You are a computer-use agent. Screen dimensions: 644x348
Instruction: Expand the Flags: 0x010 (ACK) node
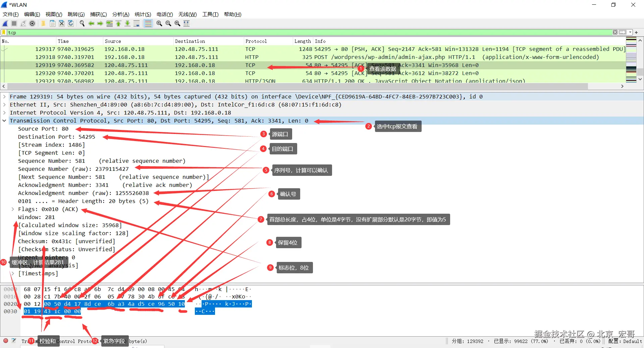pos(13,209)
